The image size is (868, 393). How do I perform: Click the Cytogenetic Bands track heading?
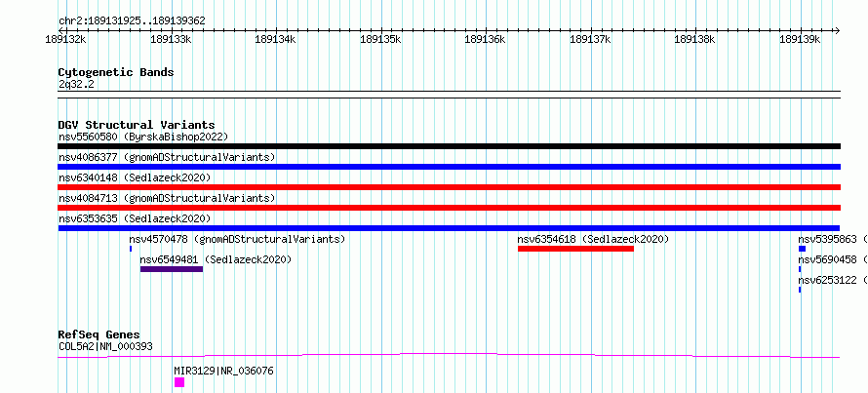tap(116, 72)
